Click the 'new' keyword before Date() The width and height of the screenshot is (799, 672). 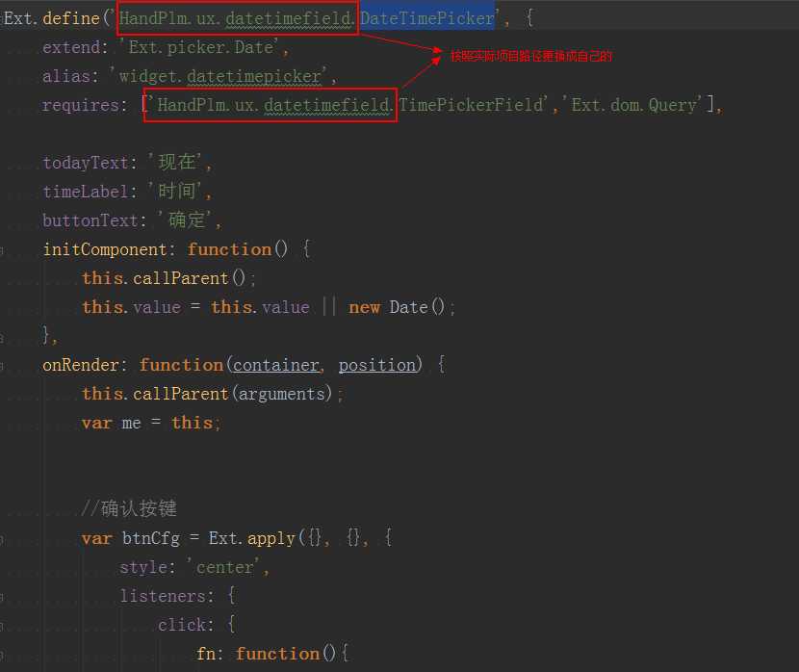click(364, 307)
